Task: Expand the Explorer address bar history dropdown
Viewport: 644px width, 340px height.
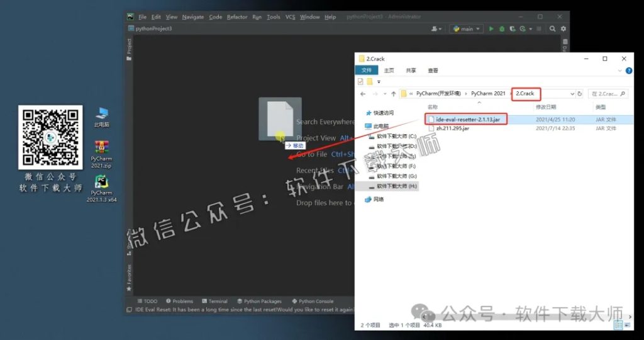Action: point(572,94)
